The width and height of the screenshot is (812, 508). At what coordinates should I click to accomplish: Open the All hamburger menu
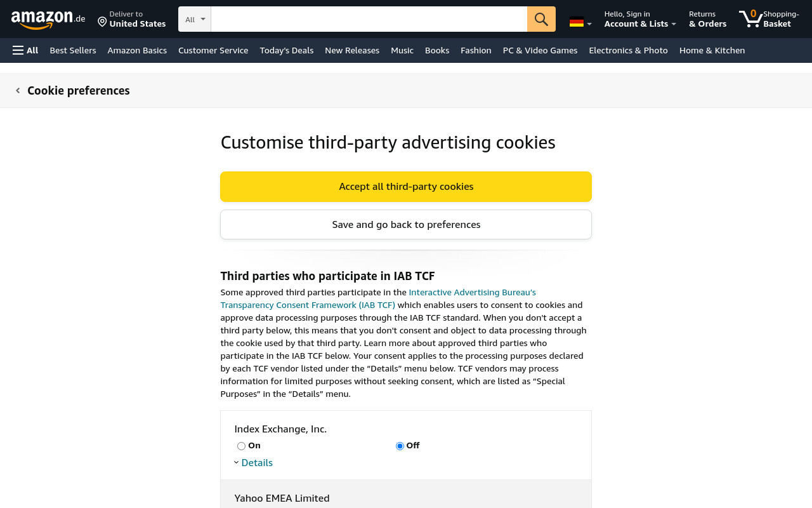point(25,50)
